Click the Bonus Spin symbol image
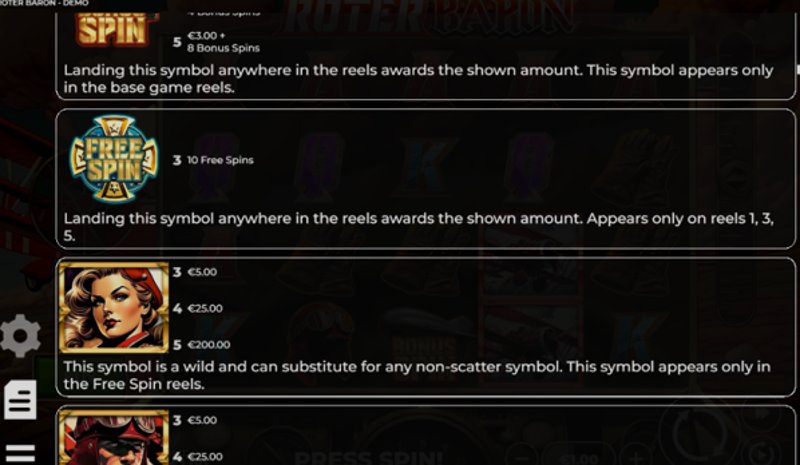 tap(114, 29)
